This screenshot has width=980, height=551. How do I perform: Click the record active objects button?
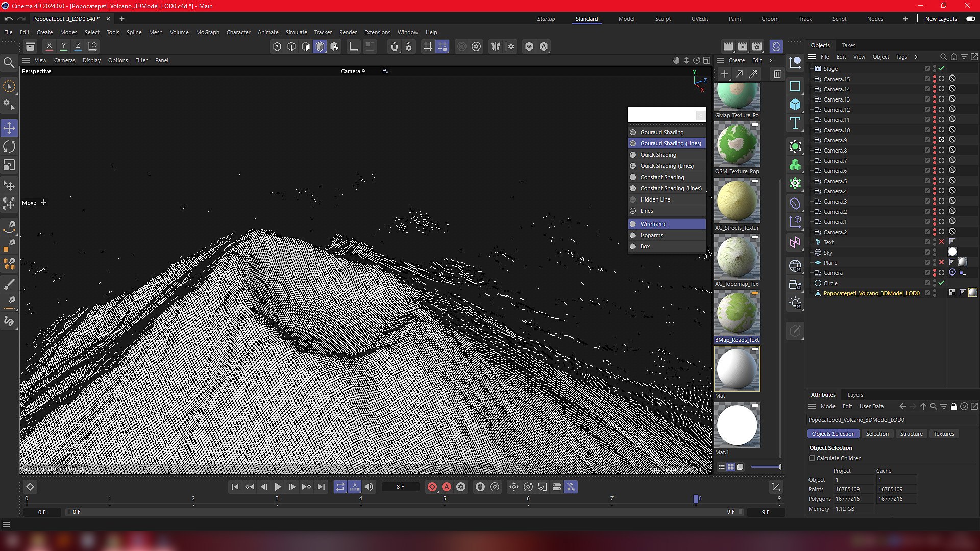432,487
